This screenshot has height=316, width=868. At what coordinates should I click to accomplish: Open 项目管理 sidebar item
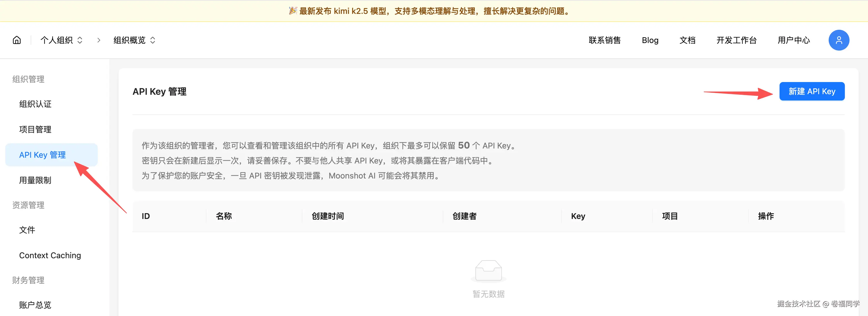(35, 130)
